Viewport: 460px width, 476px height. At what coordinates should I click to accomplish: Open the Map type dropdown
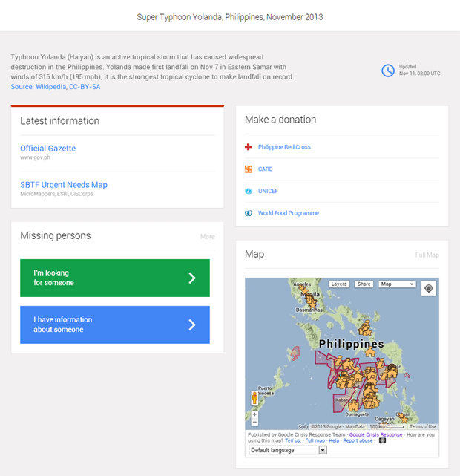pyautogui.click(x=397, y=284)
